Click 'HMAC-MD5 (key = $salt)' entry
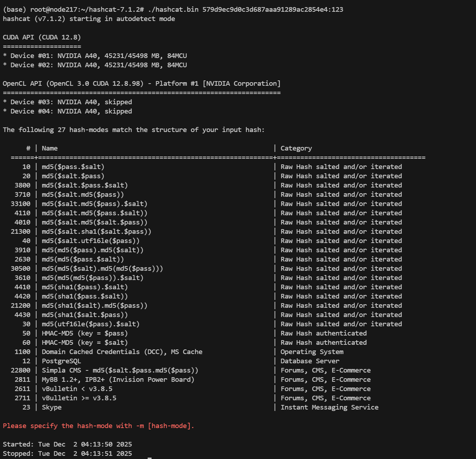The image size is (476, 459). tap(85, 343)
